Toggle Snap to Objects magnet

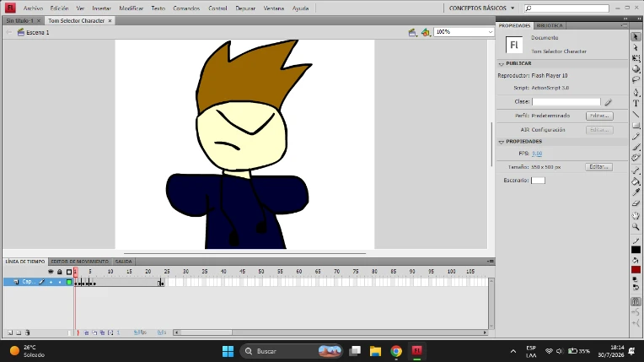(x=636, y=301)
